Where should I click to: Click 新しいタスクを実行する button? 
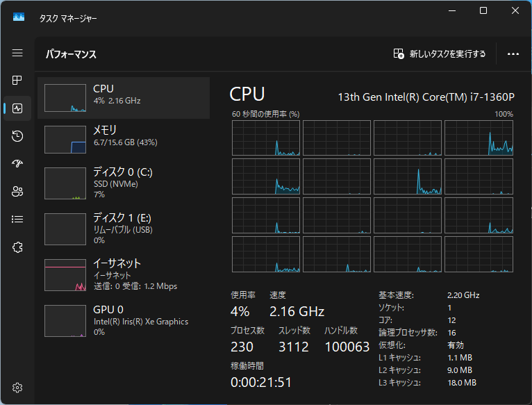pos(440,53)
